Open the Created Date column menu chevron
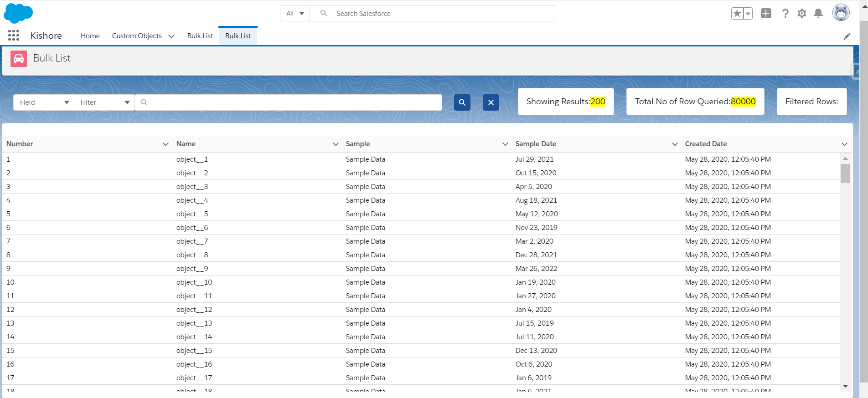Screen dimensions: 868x398 (x=844, y=144)
